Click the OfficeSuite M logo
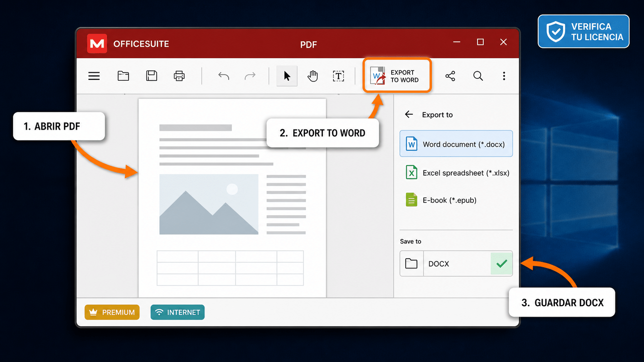 click(97, 43)
